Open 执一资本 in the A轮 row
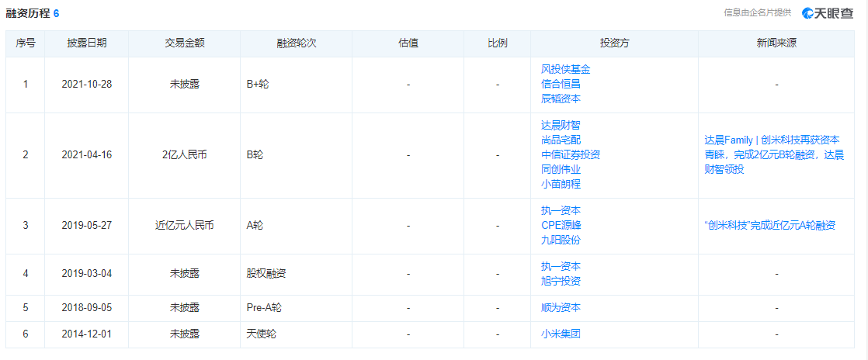Image resolution: width=868 pixels, height=360 pixels. pyautogui.click(x=561, y=211)
